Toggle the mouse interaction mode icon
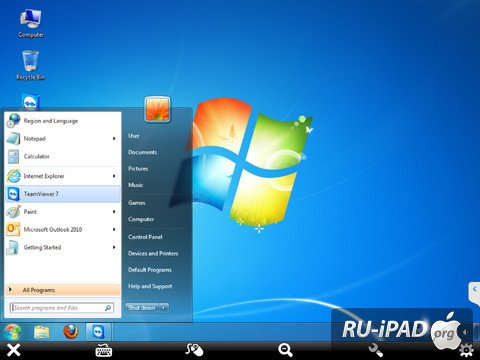The image size is (480, 360). coord(195,350)
